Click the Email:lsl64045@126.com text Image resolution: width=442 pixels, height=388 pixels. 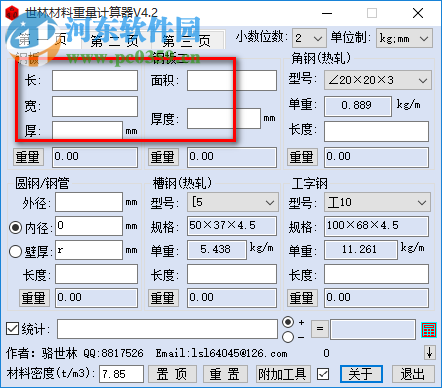pos(221,353)
